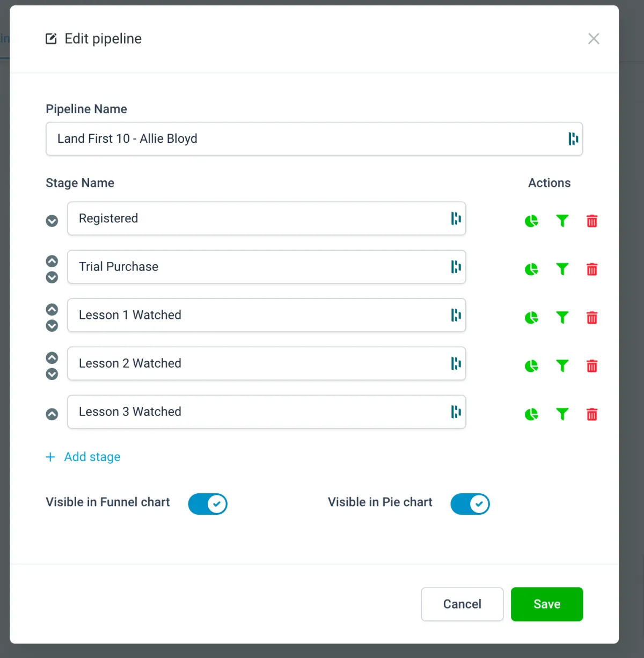Move Trial Purchase stage up
The image size is (644, 658).
(x=52, y=261)
